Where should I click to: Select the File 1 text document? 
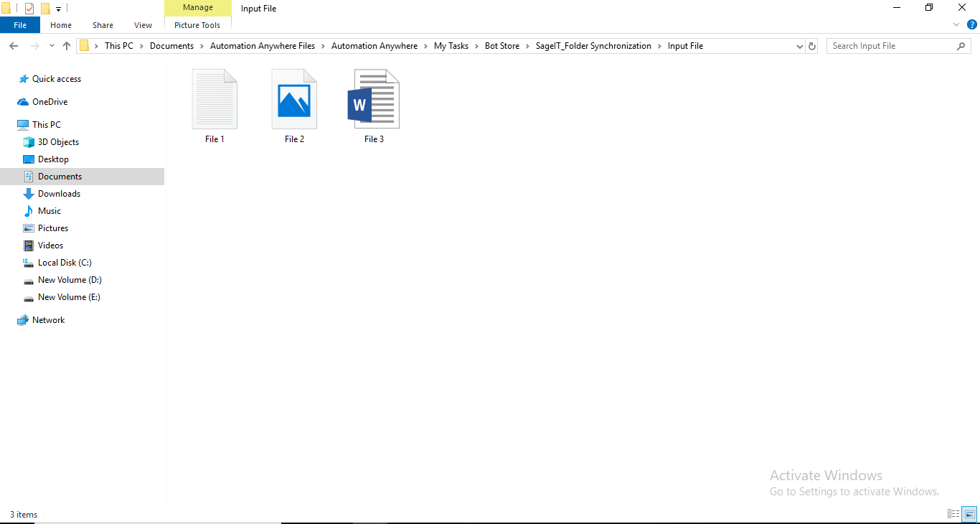(x=215, y=106)
